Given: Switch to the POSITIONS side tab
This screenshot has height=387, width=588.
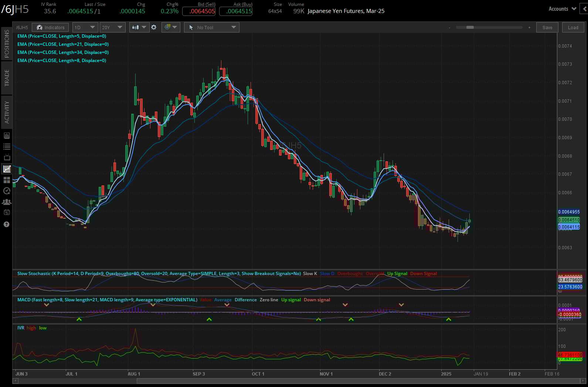Looking at the screenshot, I should pos(7,44).
